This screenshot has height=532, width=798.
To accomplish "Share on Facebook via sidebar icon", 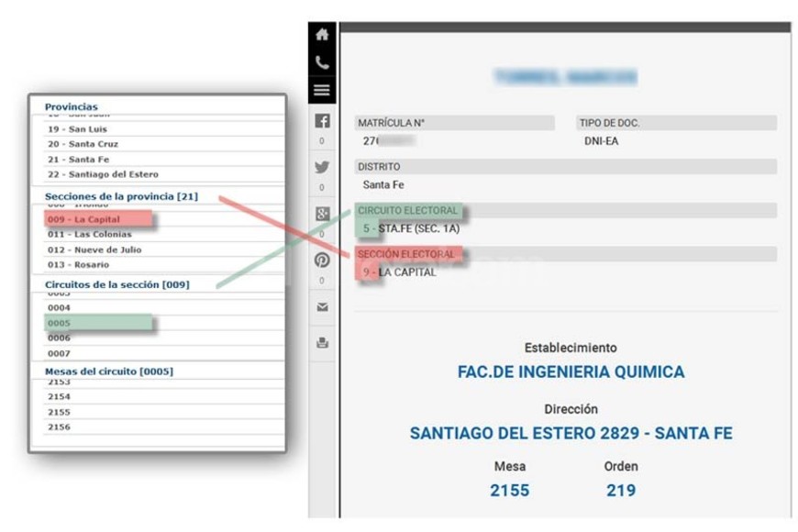I will click(x=322, y=121).
